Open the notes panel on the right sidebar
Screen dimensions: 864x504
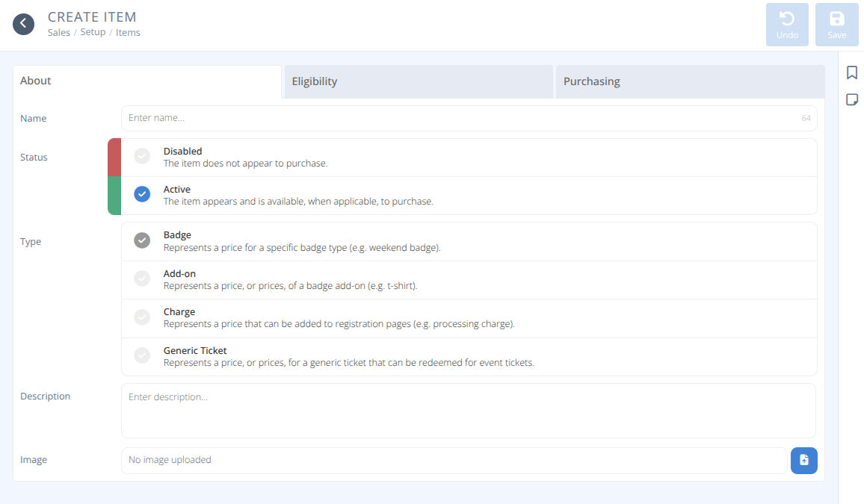click(851, 99)
